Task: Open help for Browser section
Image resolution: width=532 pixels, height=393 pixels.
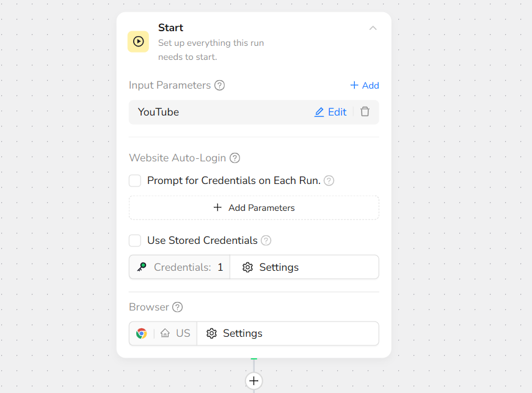Action: point(178,307)
